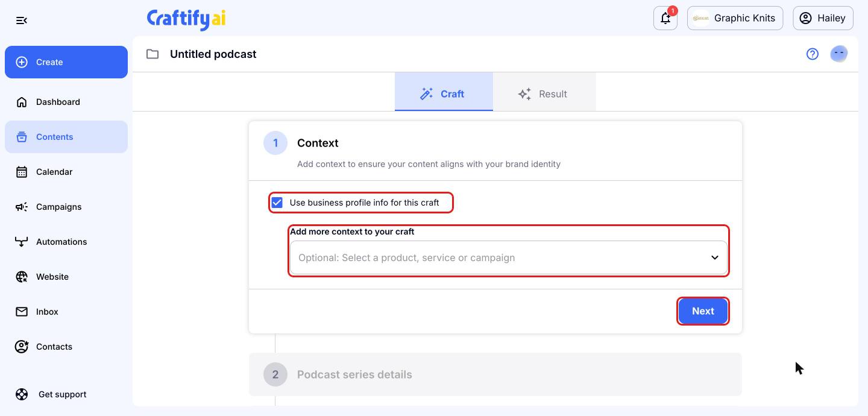
Task: Click the assistant avatar icon at the top right
Action: click(x=839, y=54)
